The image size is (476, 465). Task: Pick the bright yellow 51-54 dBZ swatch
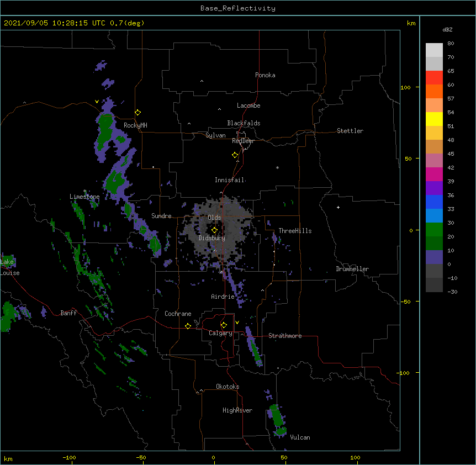pos(434,119)
